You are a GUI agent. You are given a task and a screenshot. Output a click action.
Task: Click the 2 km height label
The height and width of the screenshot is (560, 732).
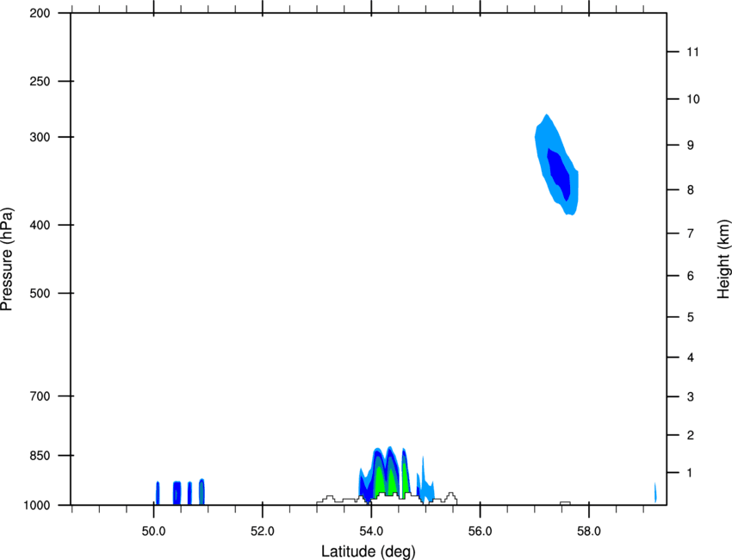tap(691, 435)
